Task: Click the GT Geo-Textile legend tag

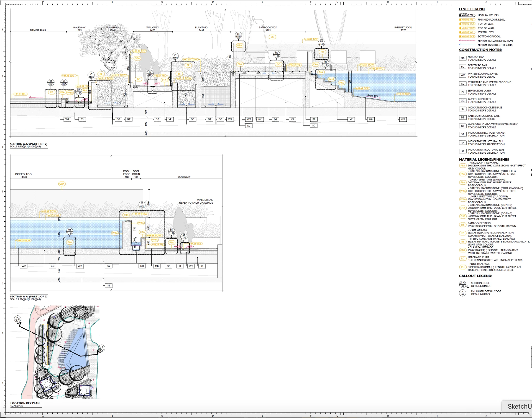Action: click(462, 126)
